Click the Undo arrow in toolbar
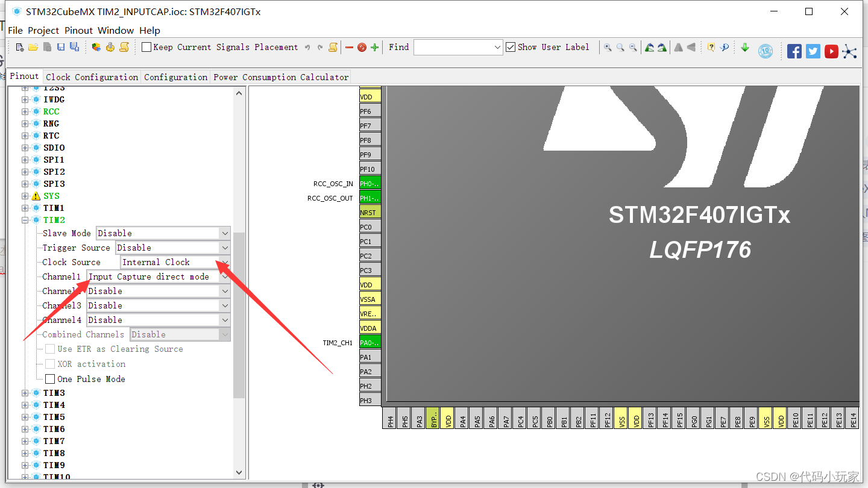The height and width of the screenshot is (488, 868). pos(307,47)
